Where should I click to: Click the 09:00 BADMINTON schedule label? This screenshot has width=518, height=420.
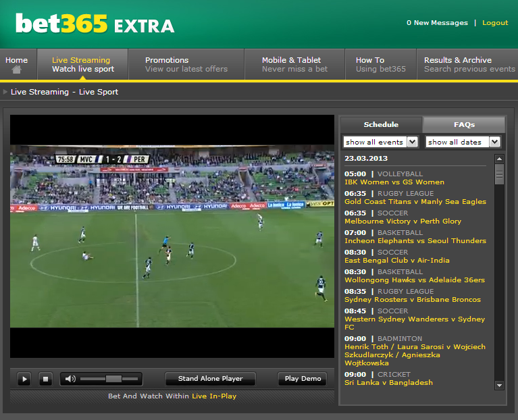pyautogui.click(x=383, y=338)
